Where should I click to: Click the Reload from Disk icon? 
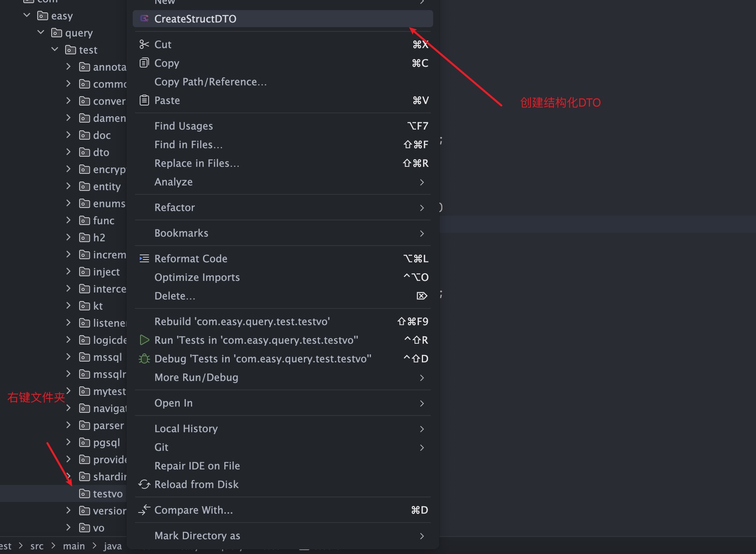pos(144,484)
